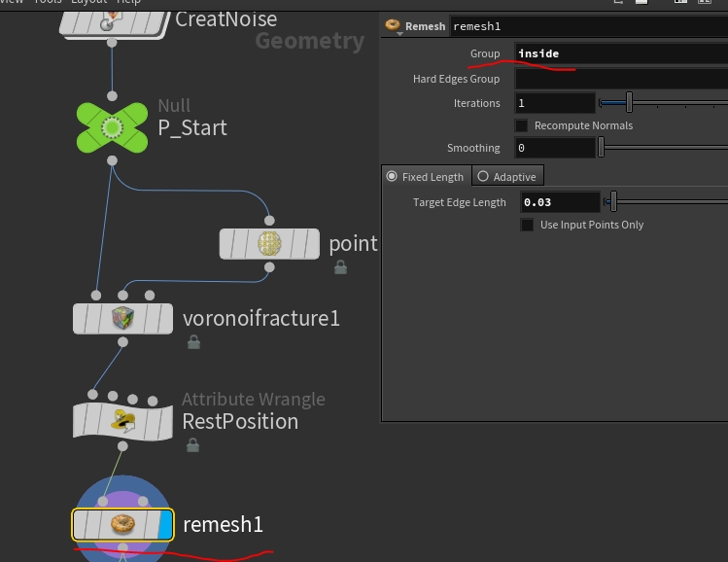Click the Smoothing value field
Viewport: 728px width, 562px height.
[x=555, y=148]
